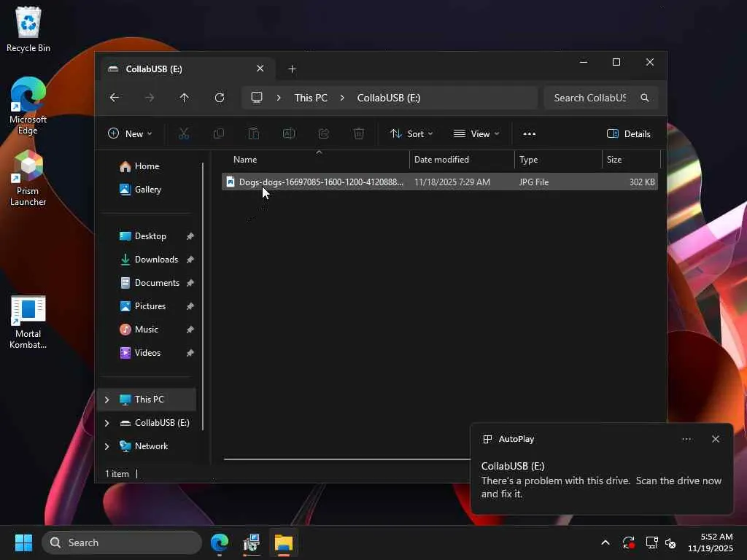Click the Delete trash icon

[x=359, y=134]
